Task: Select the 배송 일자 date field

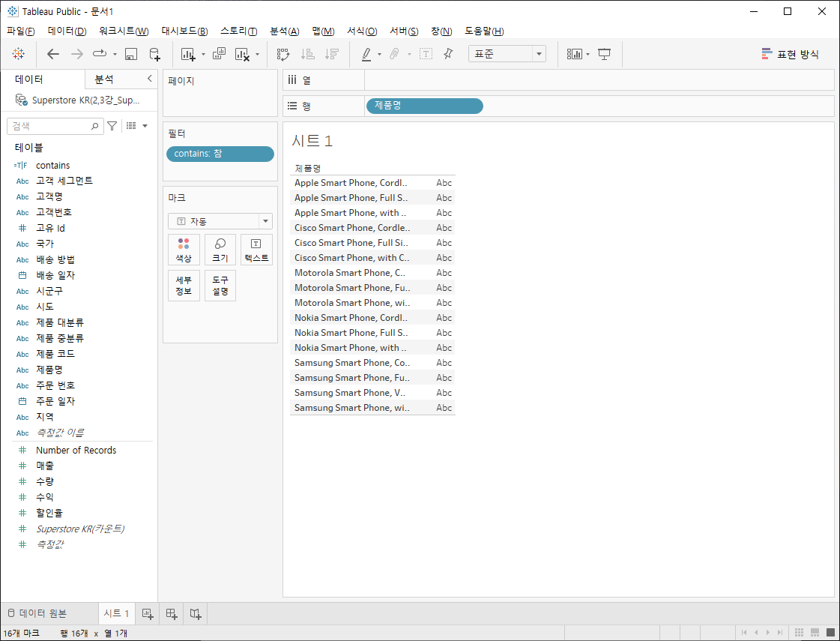Action: point(55,275)
